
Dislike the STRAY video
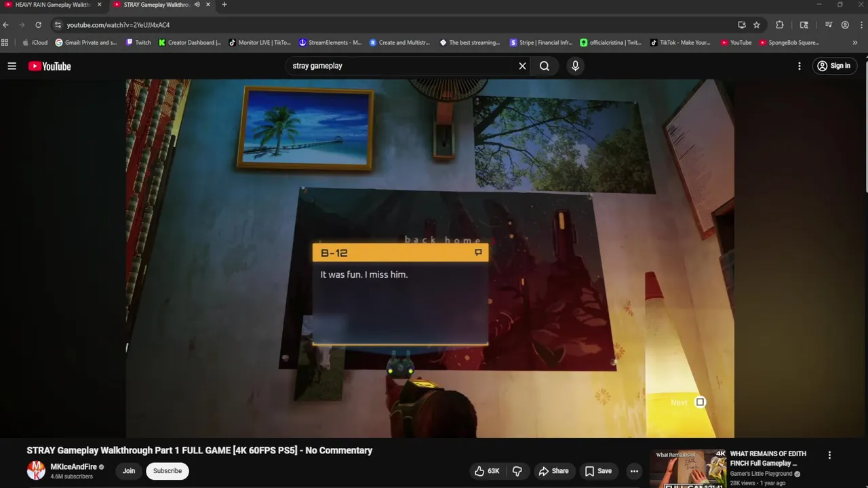click(517, 471)
